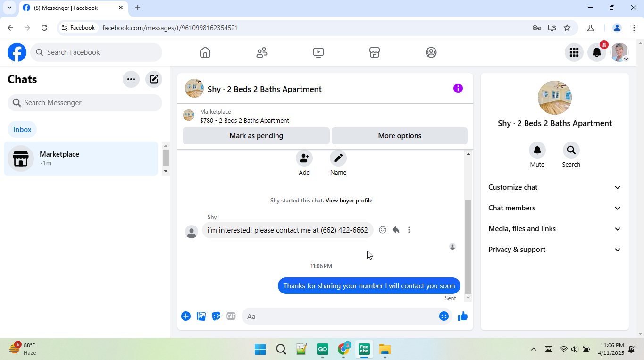Open the notifications bell with 8 badge
Viewport: 644px width, 360px height.
[597, 52]
